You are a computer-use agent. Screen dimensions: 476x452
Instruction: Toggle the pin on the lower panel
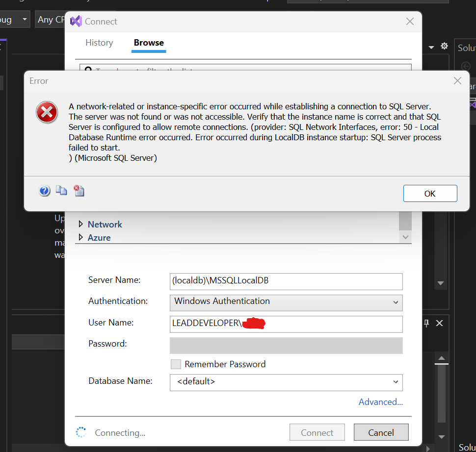tap(425, 323)
